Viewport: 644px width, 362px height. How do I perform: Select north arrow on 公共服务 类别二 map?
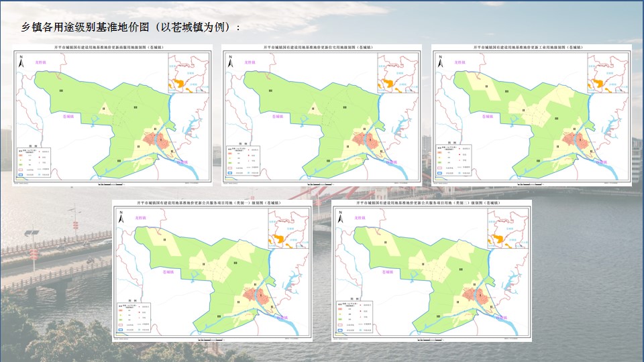(341, 215)
